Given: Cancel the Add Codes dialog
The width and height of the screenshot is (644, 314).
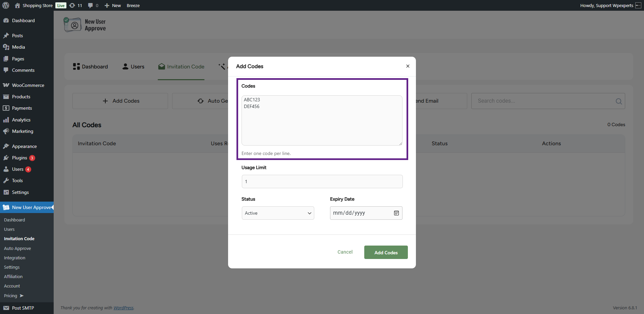Looking at the screenshot, I should click(x=345, y=252).
